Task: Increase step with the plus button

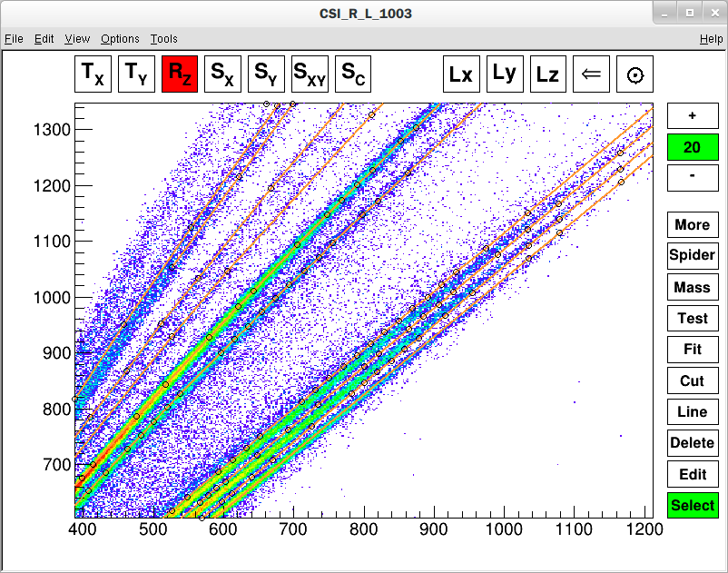Action: [693, 116]
